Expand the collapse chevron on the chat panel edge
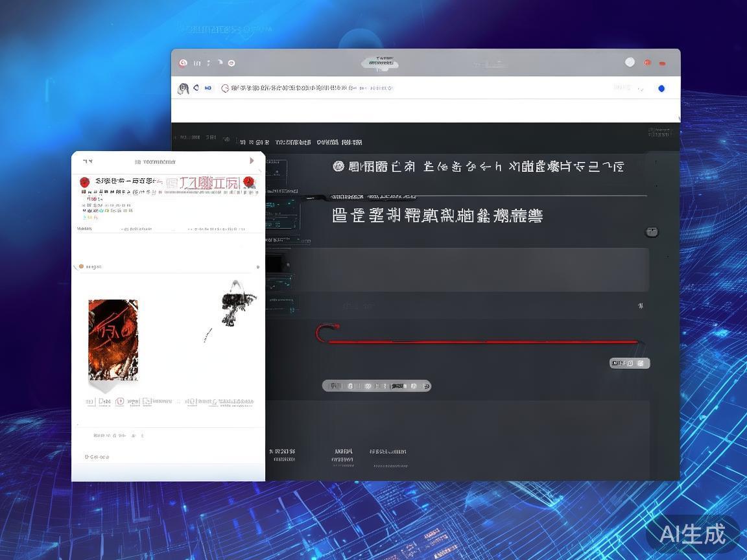Viewport: 747px width, 560px height. click(258, 266)
